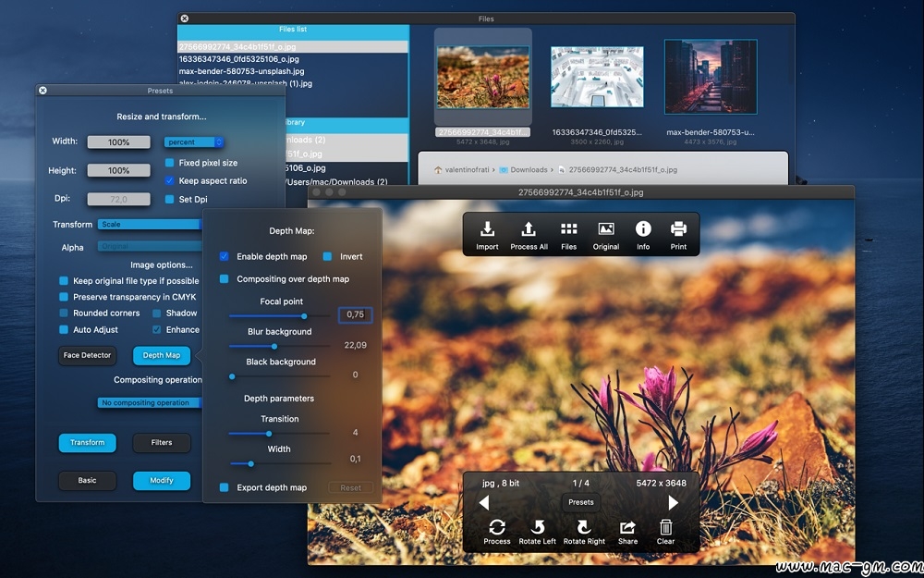Select the flower photo thumbnail in Files
Viewport: 924px width, 578px height.
(x=482, y=77)
